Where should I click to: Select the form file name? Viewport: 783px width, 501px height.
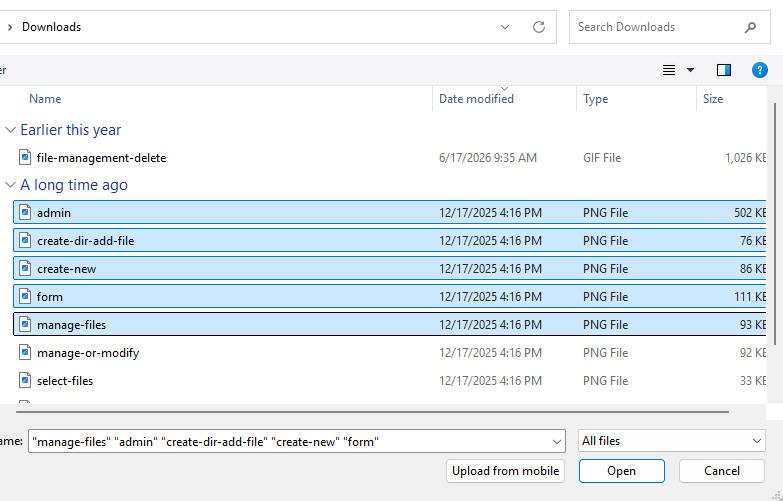(50, 297)
